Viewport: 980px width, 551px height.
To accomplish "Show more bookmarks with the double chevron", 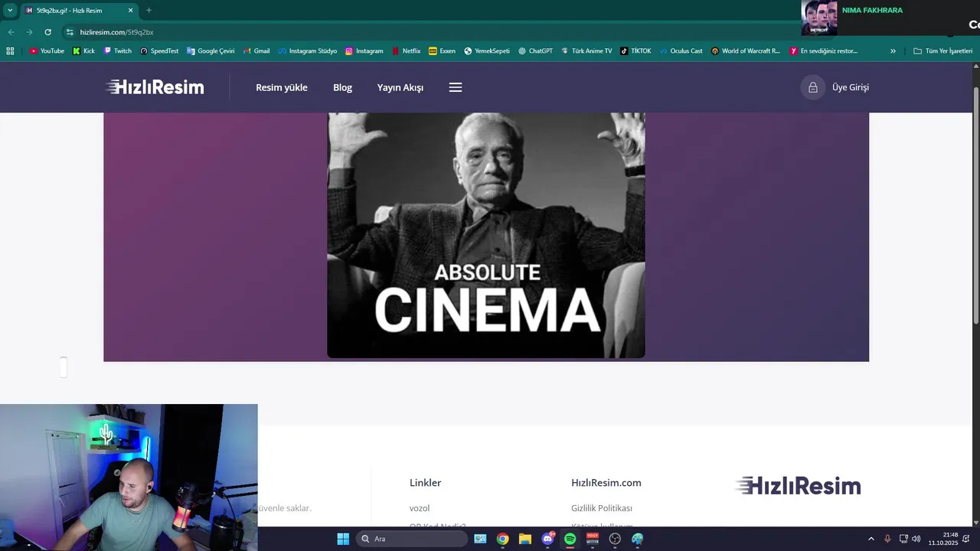I will (893, 51).
